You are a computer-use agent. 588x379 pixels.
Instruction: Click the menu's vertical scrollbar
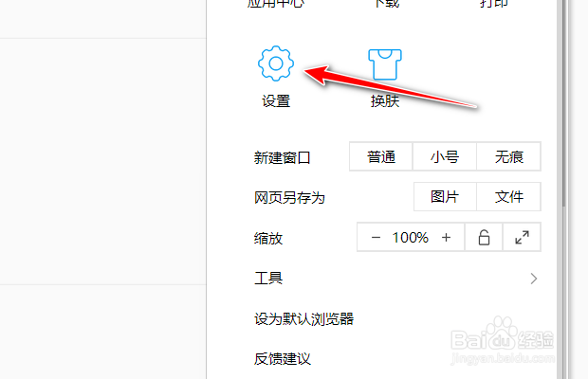pos(564,103)
